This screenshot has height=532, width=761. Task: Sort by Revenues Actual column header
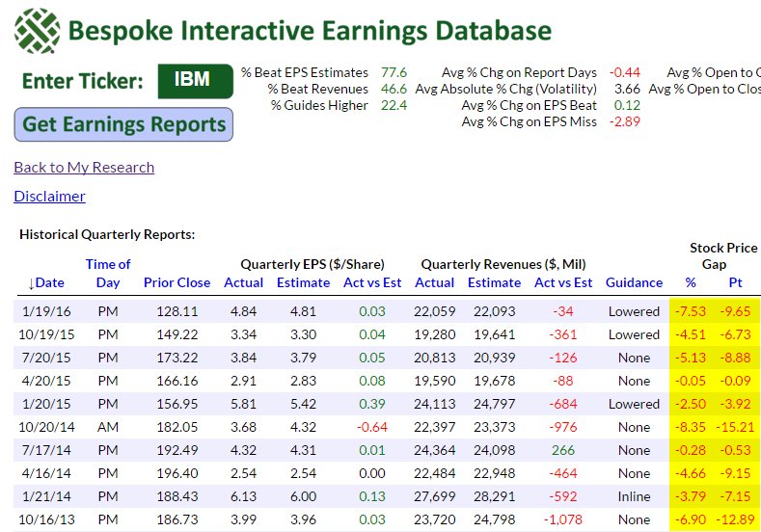click(x=434, y=282)
